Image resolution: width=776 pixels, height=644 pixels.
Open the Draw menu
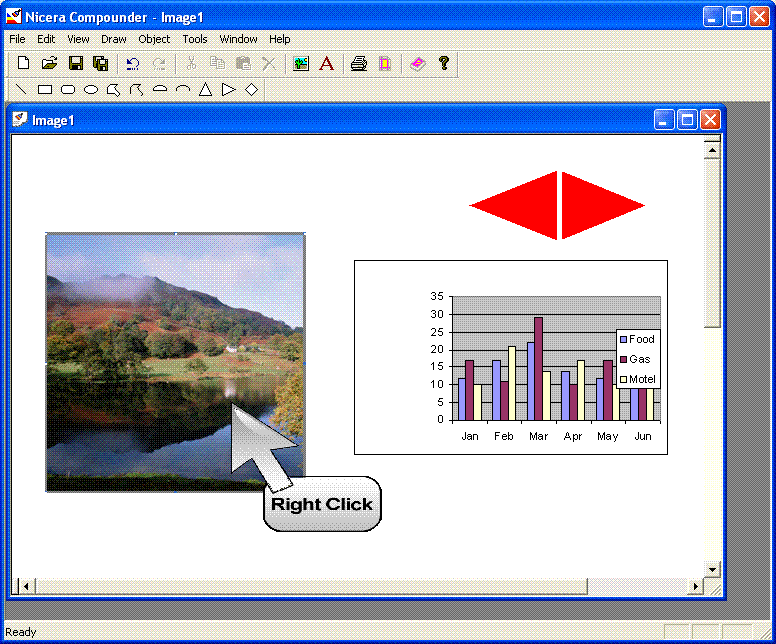114,39
